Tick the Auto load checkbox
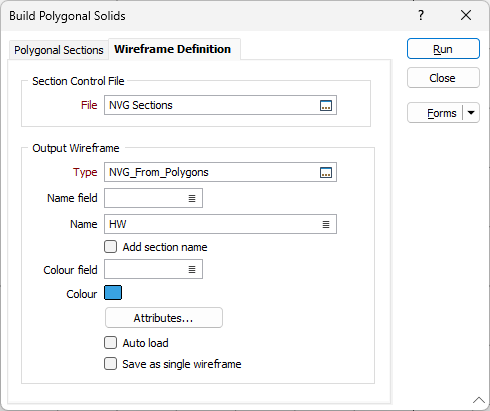 pyautogui.click(x=110, y=343)
